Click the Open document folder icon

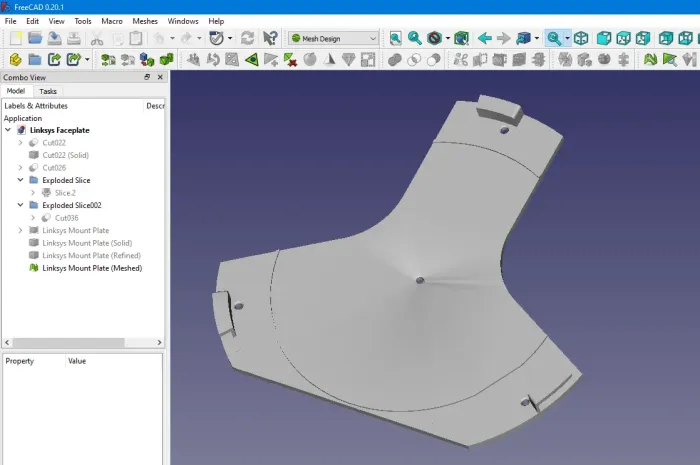click(x=35, y=38)
